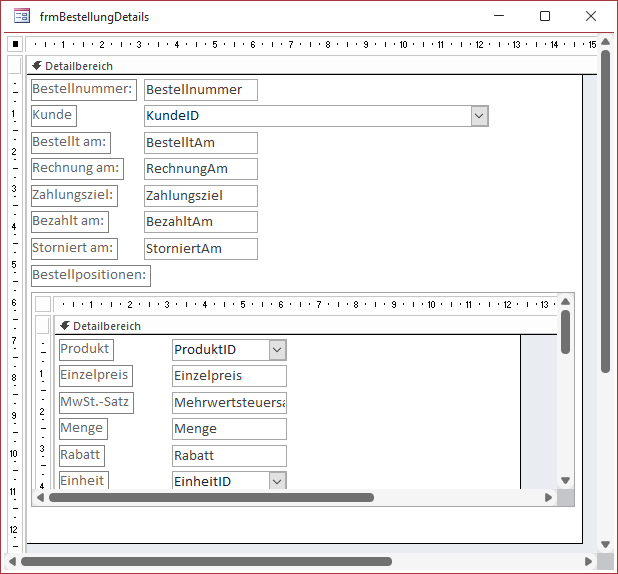
Task: Maximize the frmBestellungDetails window
Action: click(545, 17)
